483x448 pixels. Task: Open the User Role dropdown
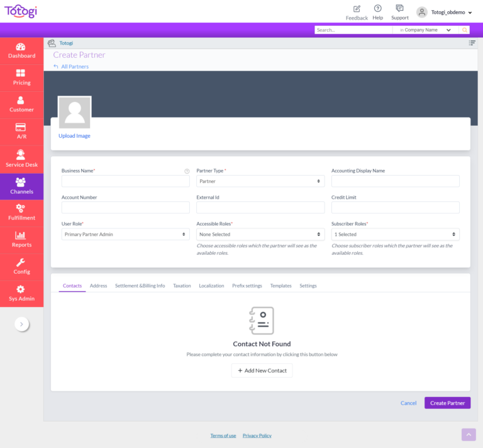click(x=125, y=234)
